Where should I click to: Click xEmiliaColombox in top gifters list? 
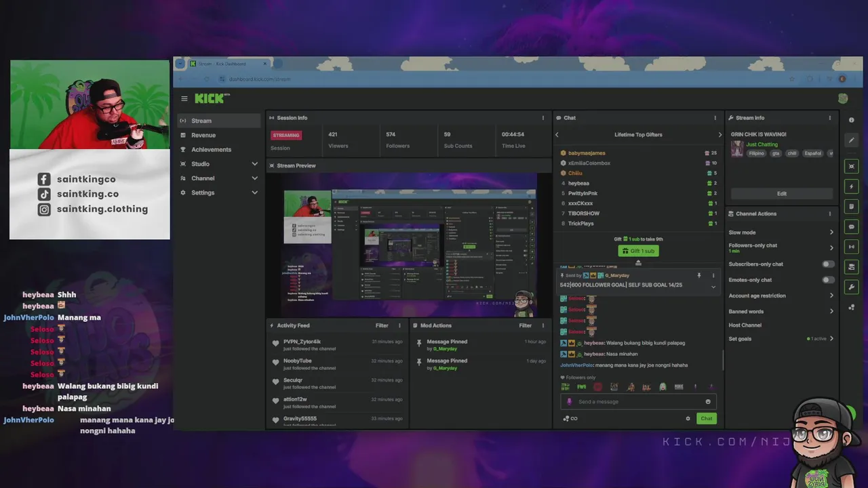tap(589, 163)
